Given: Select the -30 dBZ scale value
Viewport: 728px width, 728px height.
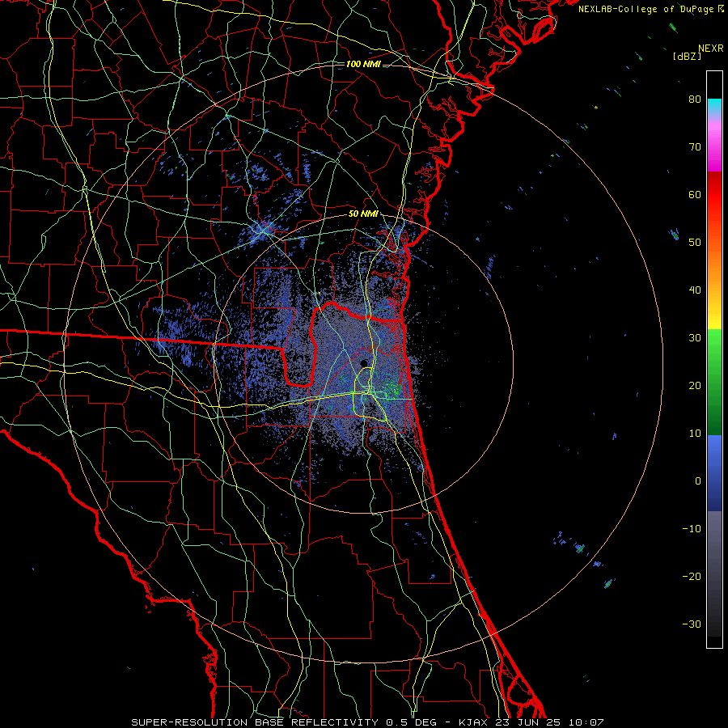Looking at the screenshot, I should point(692,624).
